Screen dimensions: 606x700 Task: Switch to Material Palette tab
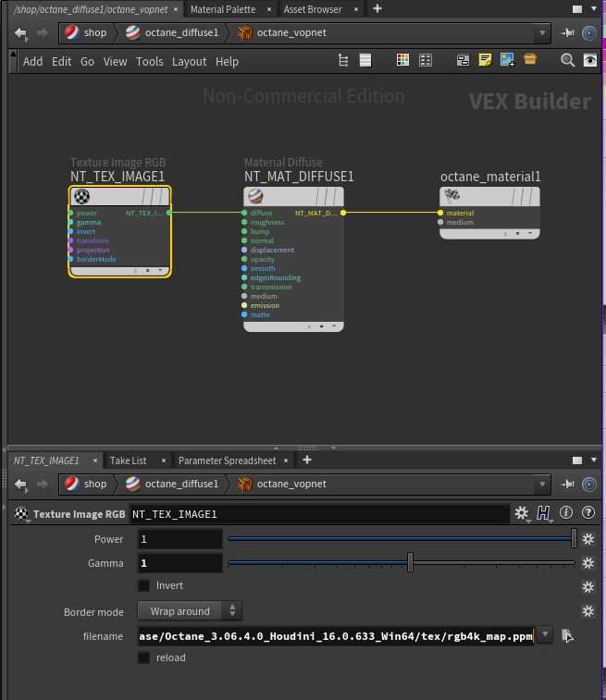(223, 9)
